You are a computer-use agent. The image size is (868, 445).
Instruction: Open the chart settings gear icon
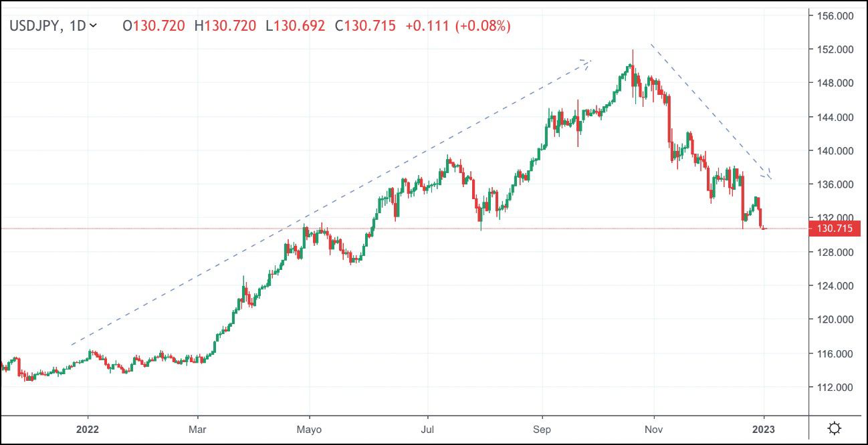click(x=834, y=428)
